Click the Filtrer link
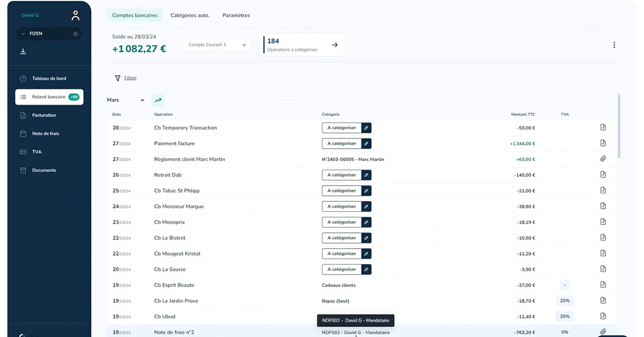Image resolution: width=644 pixels, height=337 pixels. (x=130, y=78)
